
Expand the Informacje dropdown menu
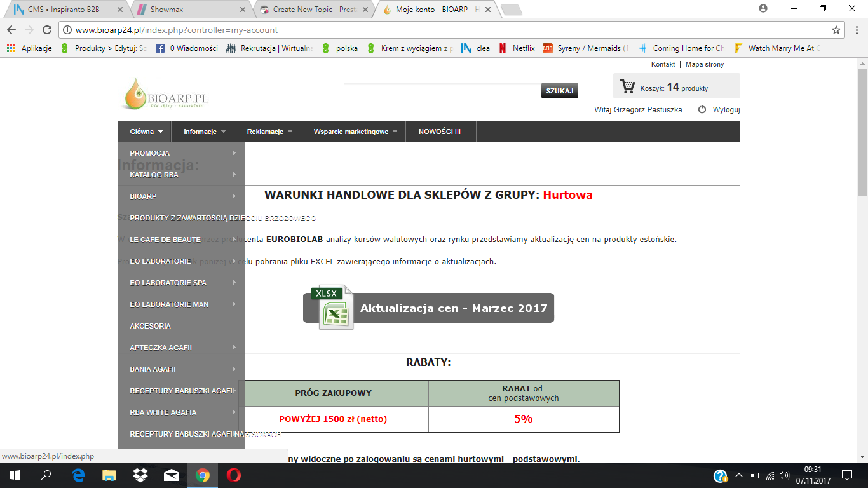pos(205,132)
